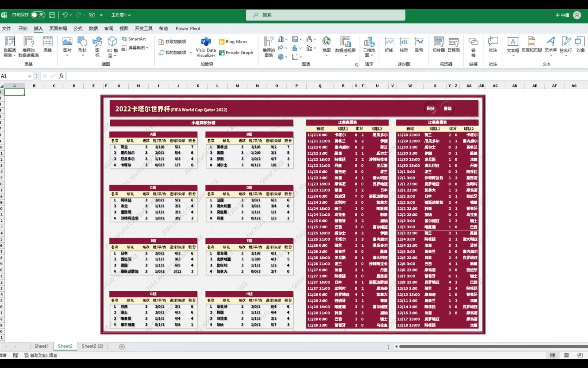Screen dimensions: 588x368
Task: Insert a PivotChart (数据透视图)
Action: pyautogui.click(x=345, y=47)
